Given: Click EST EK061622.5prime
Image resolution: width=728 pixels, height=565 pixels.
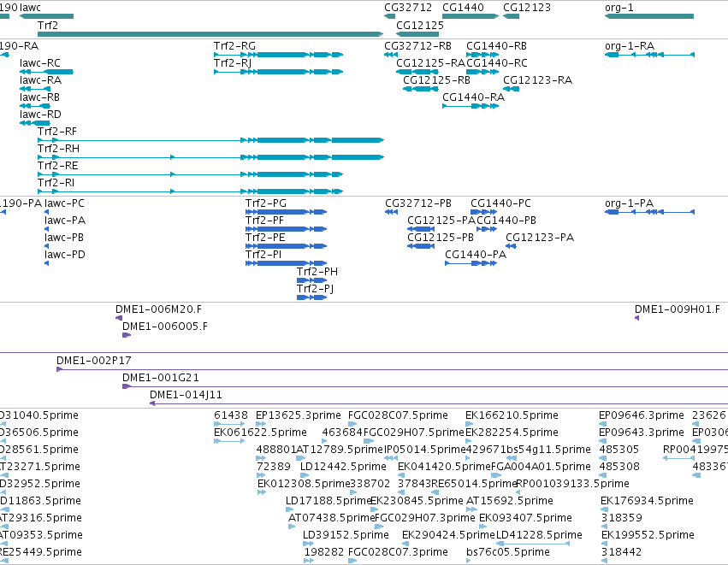Looking at the screenshot, I should [260, 433].
